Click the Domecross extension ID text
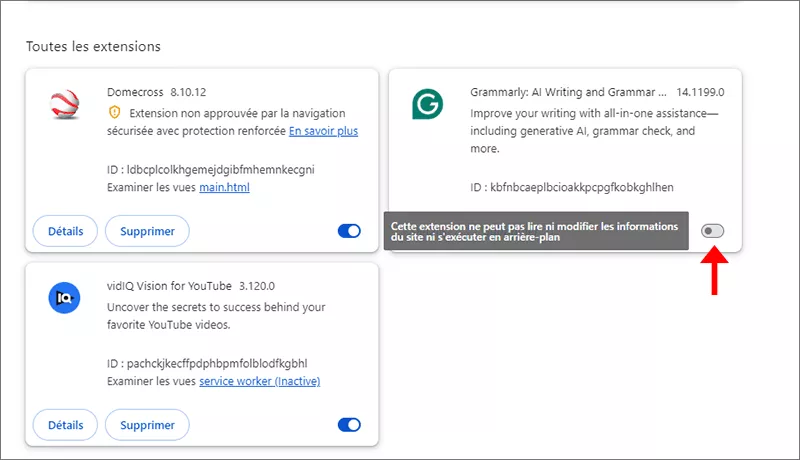This screenshot has width=800, height=460. coord(210,169)
